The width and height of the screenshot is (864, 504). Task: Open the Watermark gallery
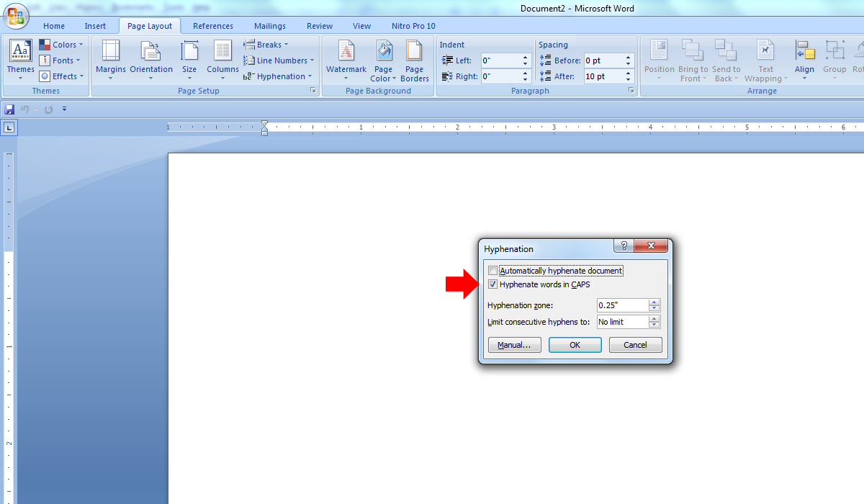pos(346,52)
